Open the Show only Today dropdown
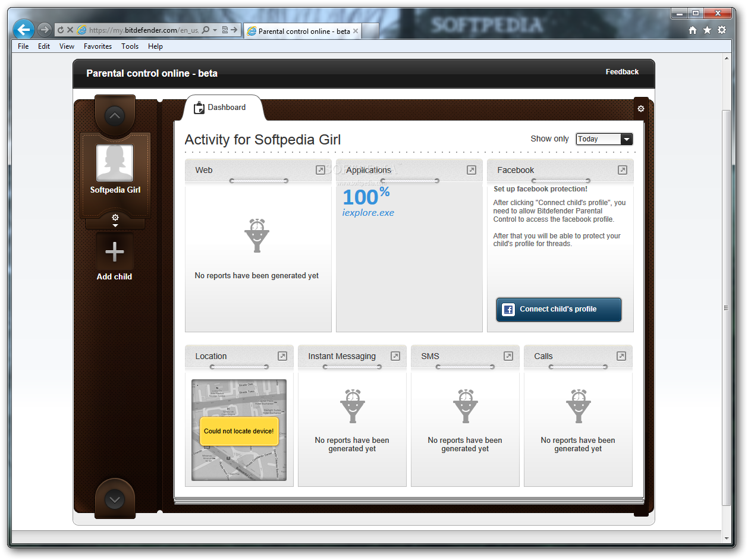 (x=604, y=139)
